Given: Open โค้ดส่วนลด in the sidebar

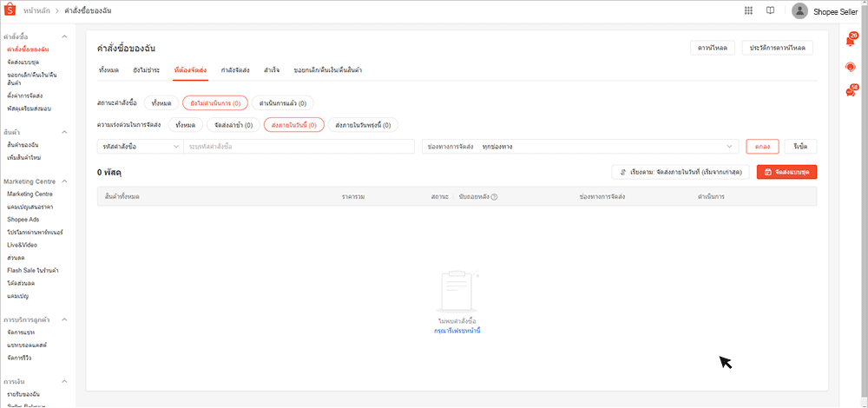Looking at the screenshot, I should [x=21, y=284].
